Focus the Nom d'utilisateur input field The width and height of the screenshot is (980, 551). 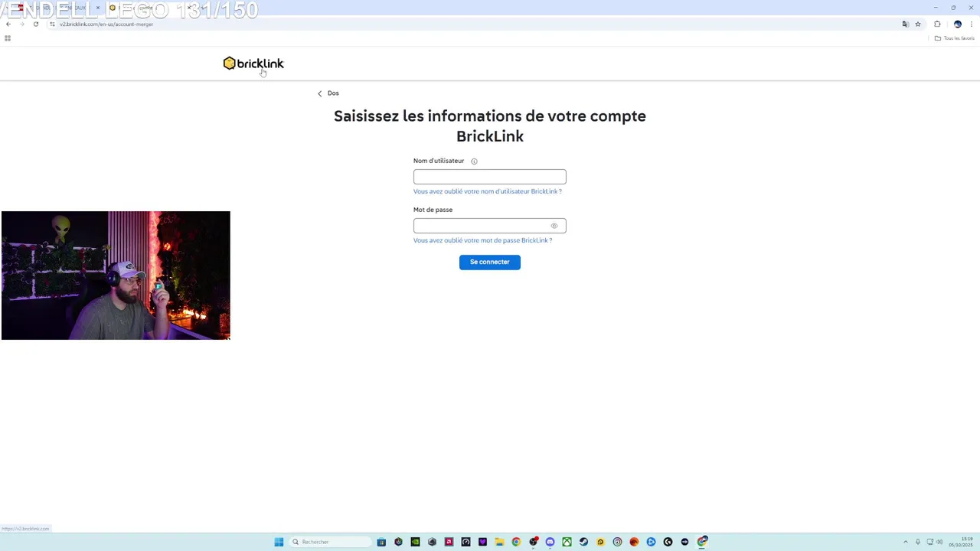(x=490, y=177)
